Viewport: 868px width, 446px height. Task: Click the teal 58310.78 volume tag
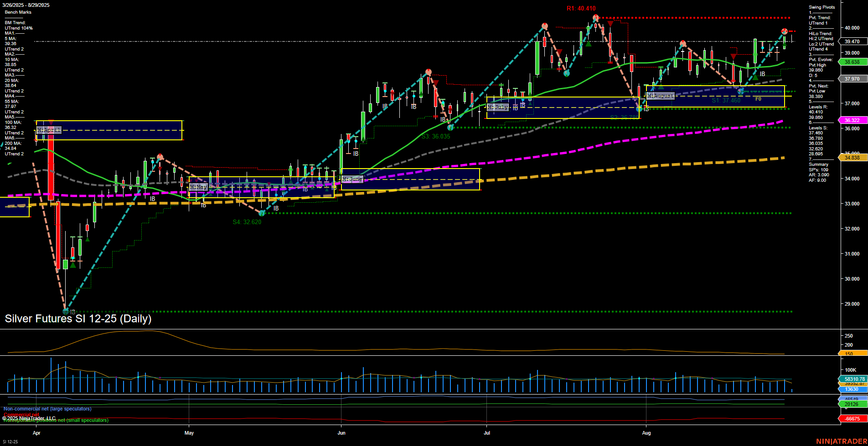852,379
